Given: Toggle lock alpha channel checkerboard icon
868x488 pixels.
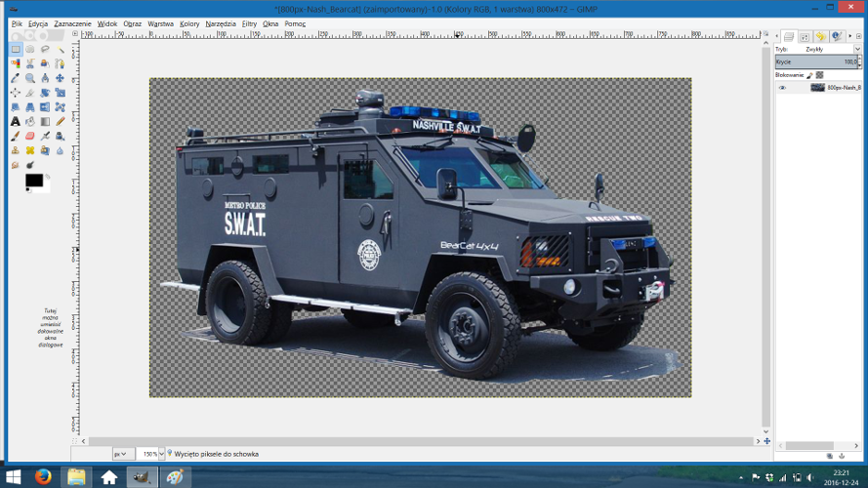Looking at the screenshot, I should pos(820,75).
